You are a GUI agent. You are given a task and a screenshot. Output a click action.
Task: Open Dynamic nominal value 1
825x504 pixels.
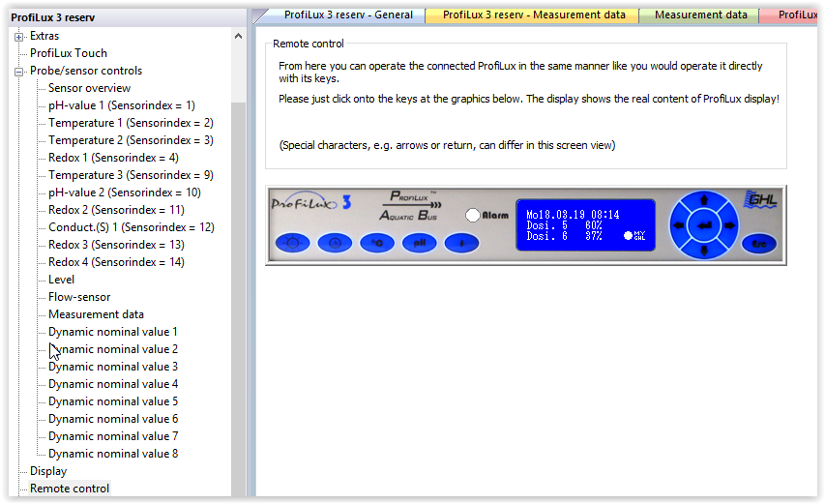(113, 332)
